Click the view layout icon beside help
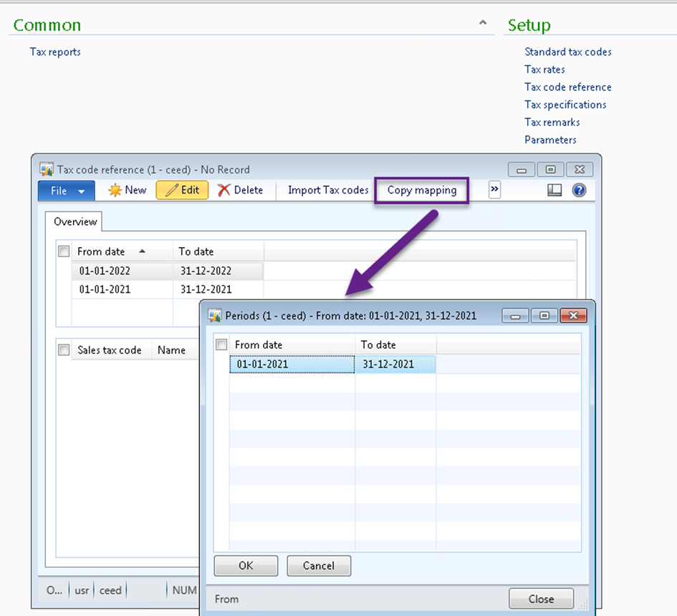677x616 pixels. pyautogui.click(x=554, y=190)
